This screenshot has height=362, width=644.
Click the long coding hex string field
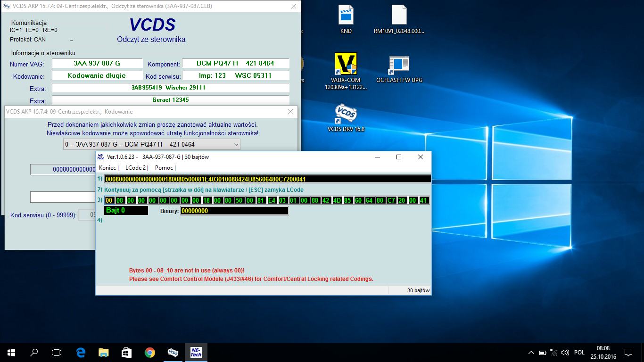pos(267,179)
